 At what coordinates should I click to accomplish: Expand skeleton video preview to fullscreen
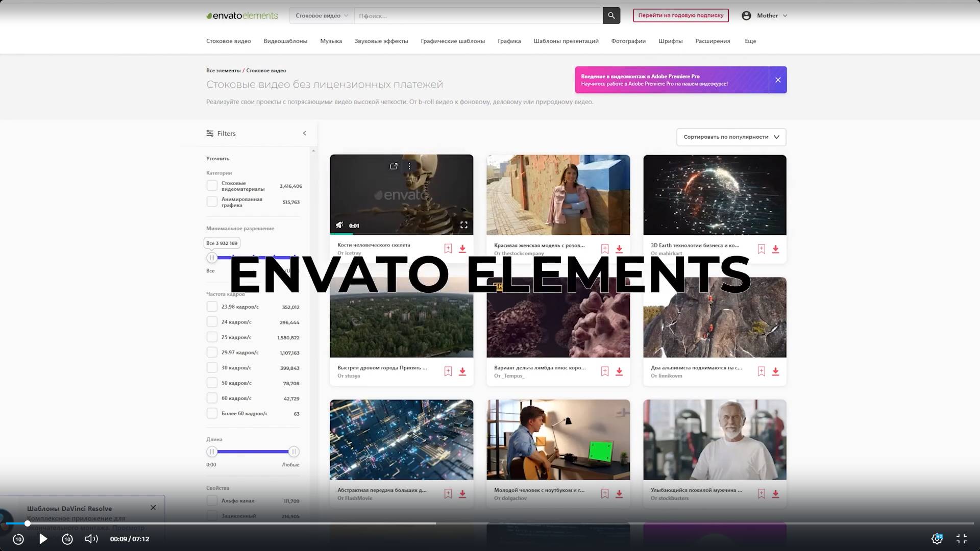tap(463, 225)
